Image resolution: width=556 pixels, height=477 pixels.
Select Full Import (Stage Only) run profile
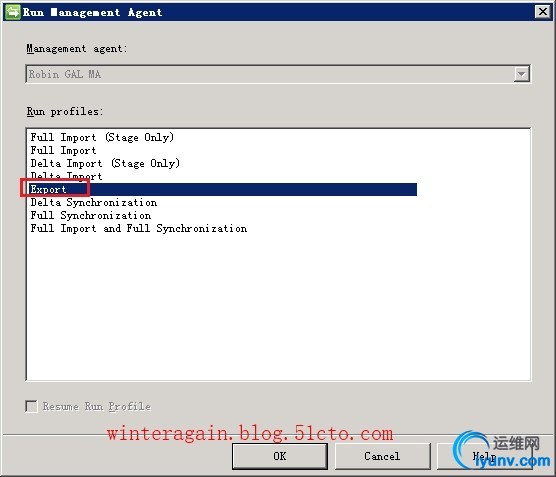coord(102,137)
